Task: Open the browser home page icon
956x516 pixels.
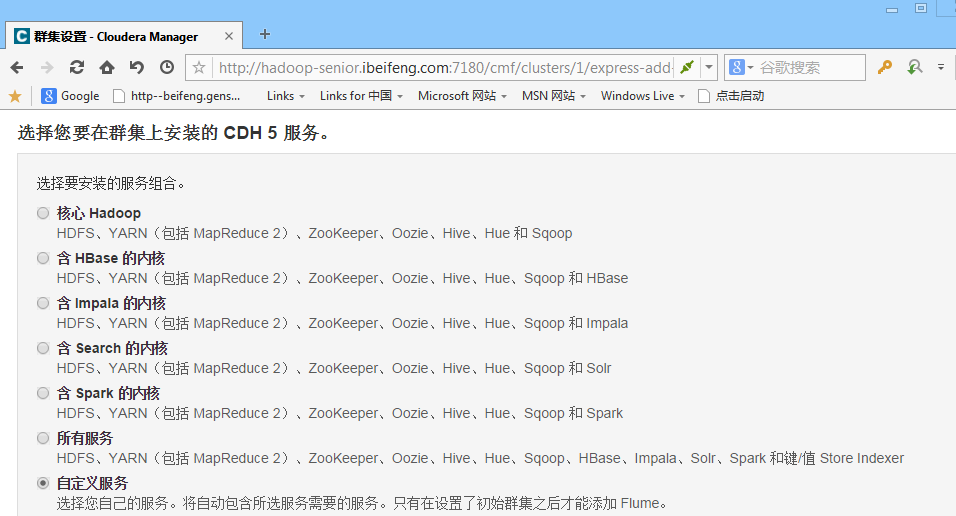Action: (107, 67)
